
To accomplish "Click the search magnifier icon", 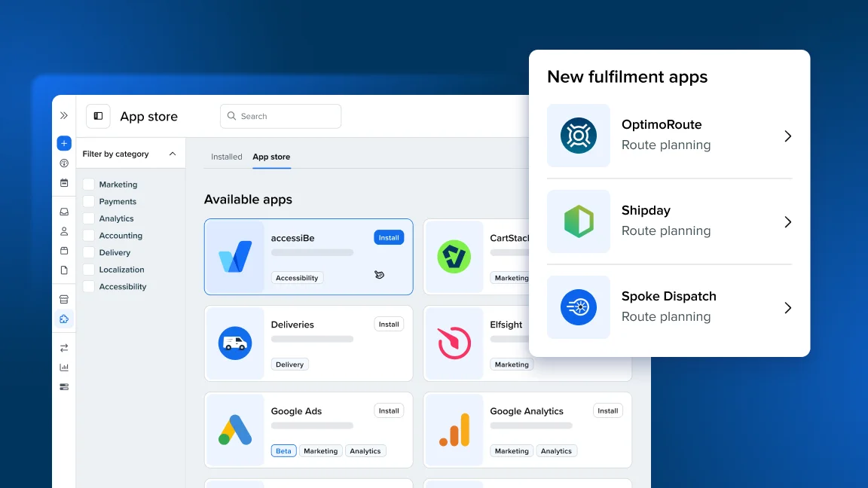I will [x=231, y=116].
